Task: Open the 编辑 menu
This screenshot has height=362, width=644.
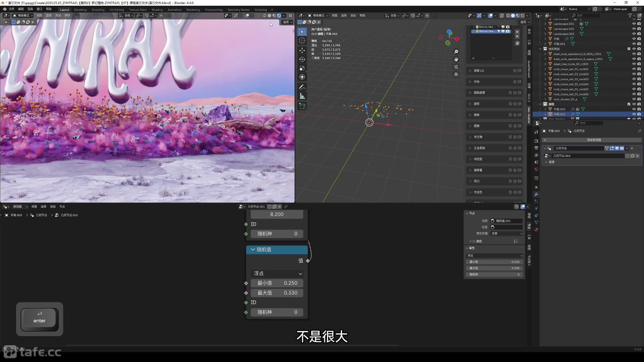Action: [21, 9]
